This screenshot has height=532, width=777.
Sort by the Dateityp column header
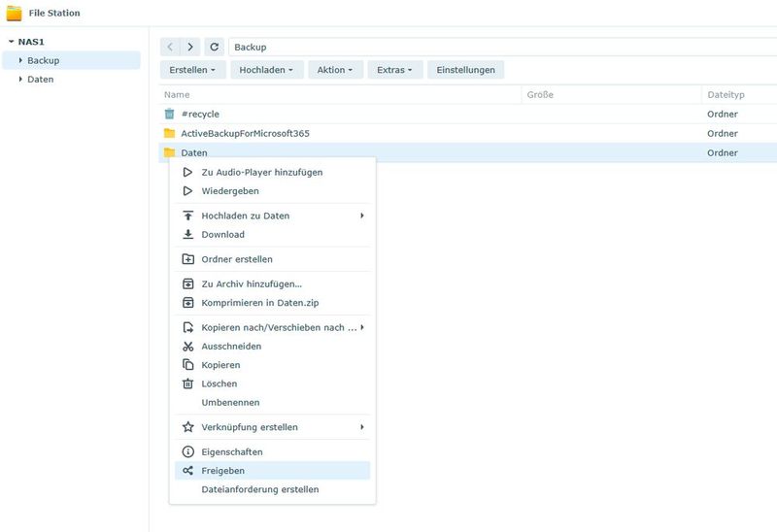(739, 94)
